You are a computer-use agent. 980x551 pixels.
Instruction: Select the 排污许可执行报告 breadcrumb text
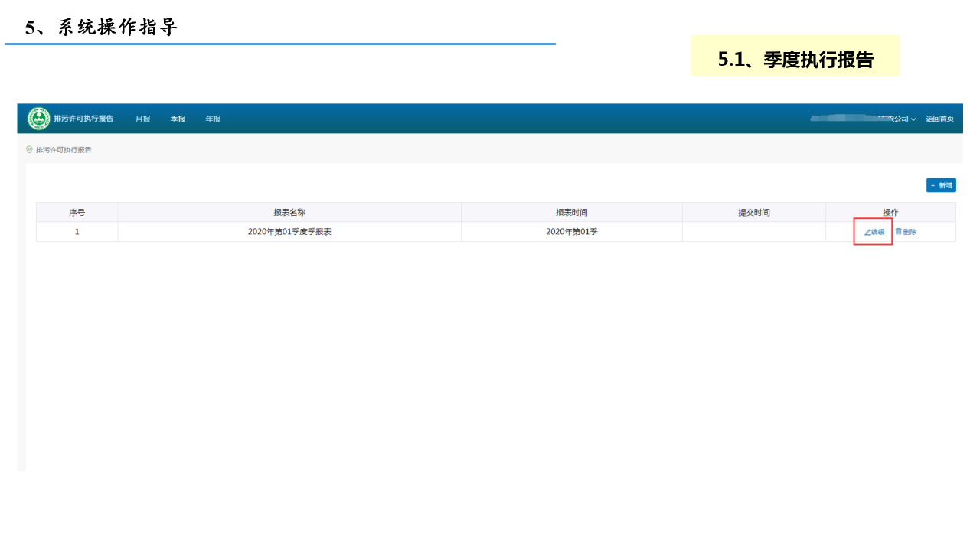coord(64,150)
